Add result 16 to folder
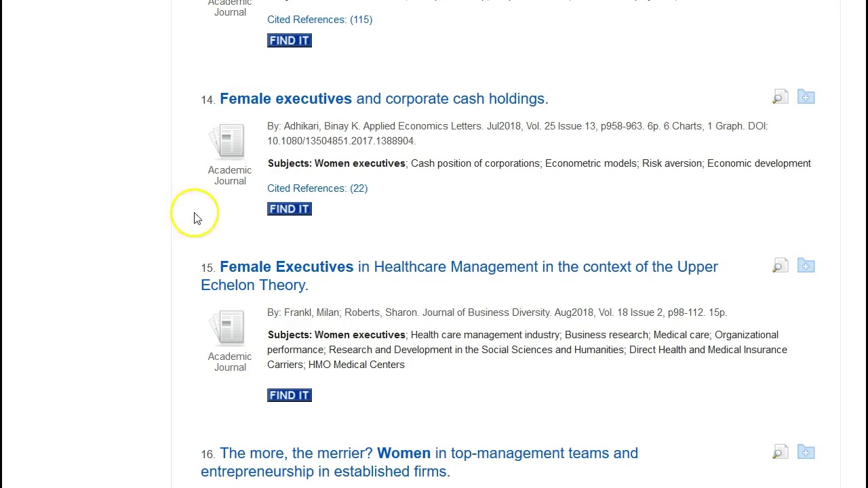 point(806,452)
